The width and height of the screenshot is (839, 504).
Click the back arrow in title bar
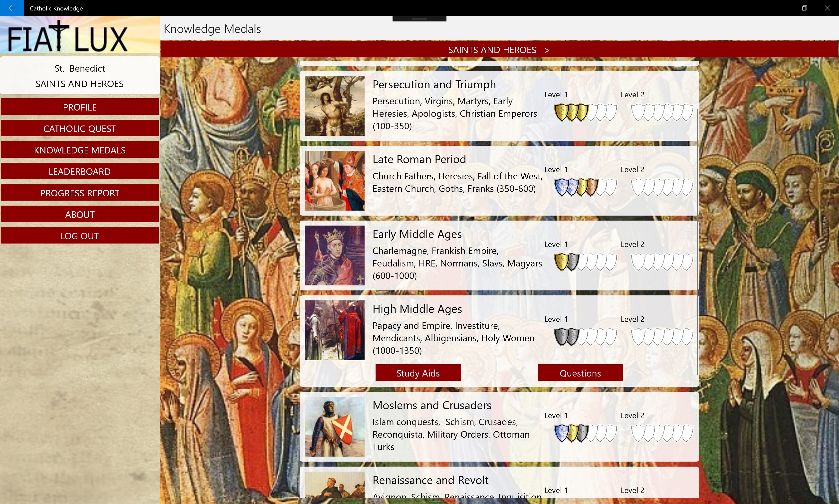(x=11, y=8)
